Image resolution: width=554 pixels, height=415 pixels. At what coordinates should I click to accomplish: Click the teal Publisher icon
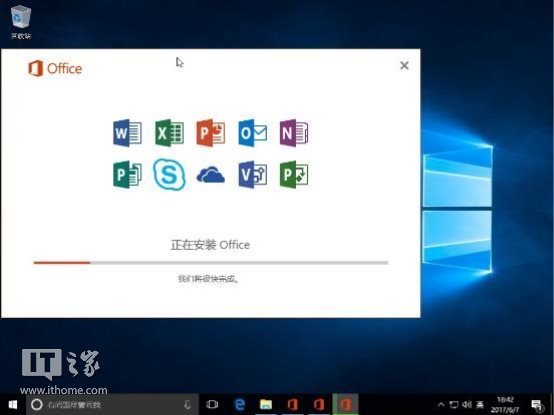(x=127, y=174)
